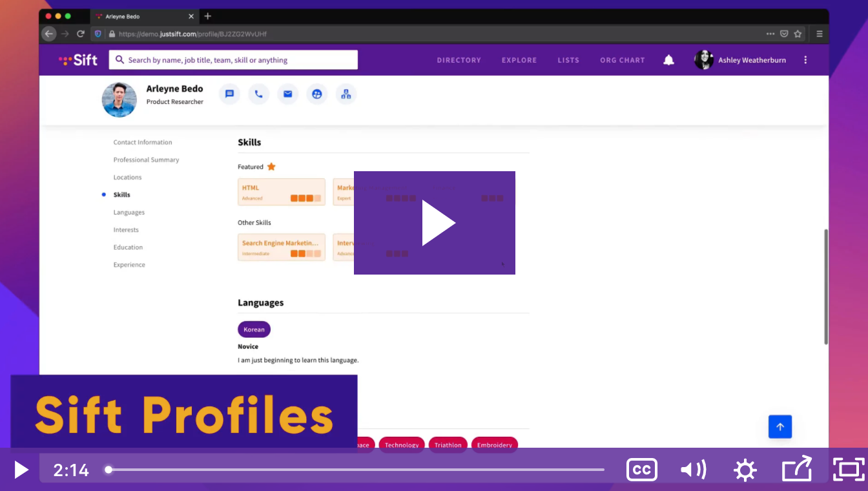Screen dimensions: 868x491
Task: Click the Pocket save icon
Action: (784, 34)
